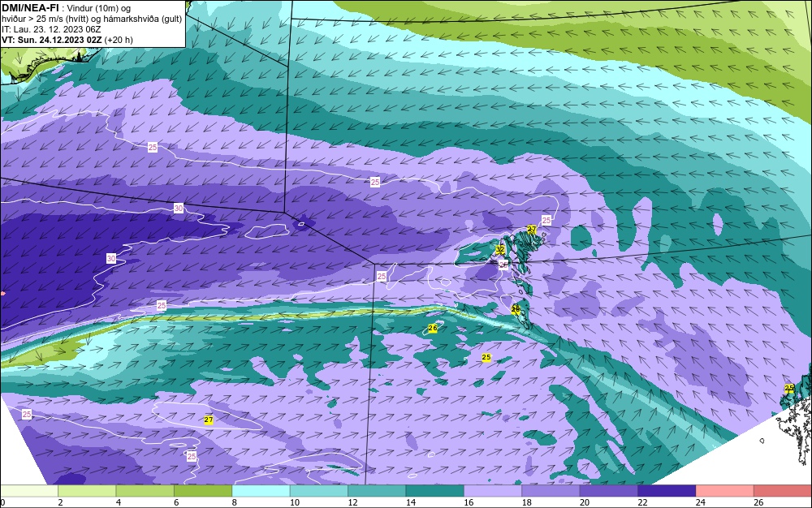Screen dimensions: 812x508
Task: Click the 'hámarkshviða (gult)' header text
Action: pos(142,19)
